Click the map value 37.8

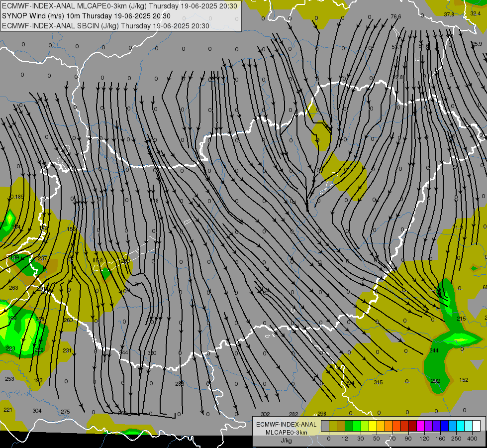point(449,14)
